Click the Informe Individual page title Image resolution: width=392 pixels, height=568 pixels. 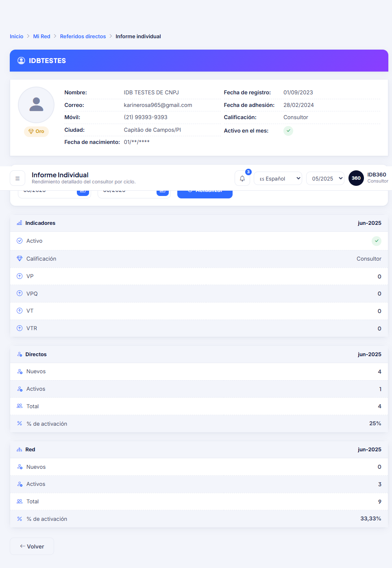tap(60, 175)
